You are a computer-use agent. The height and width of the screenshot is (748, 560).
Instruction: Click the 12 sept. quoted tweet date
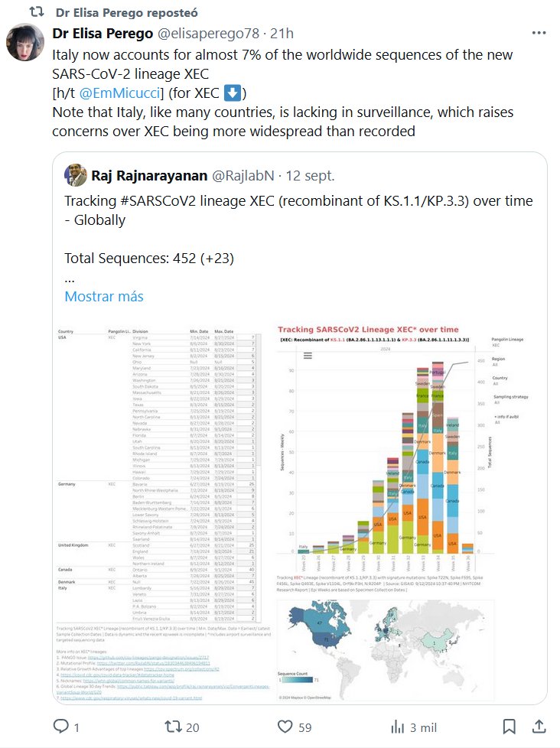point(310,175)
